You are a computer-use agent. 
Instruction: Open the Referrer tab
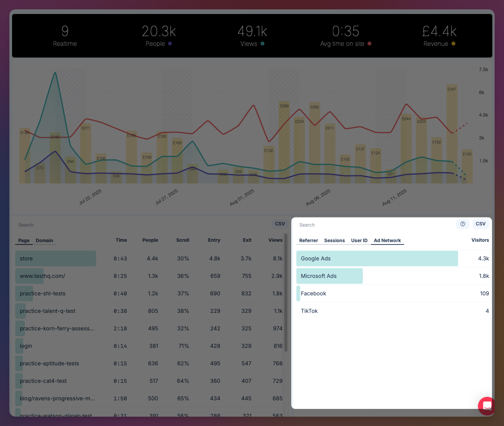(308, 240)
